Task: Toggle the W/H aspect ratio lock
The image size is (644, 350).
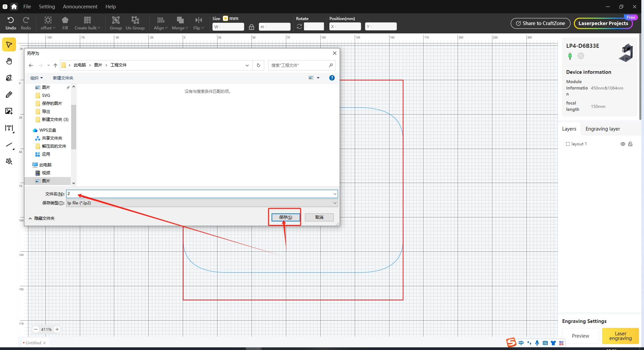Action: 251,27
